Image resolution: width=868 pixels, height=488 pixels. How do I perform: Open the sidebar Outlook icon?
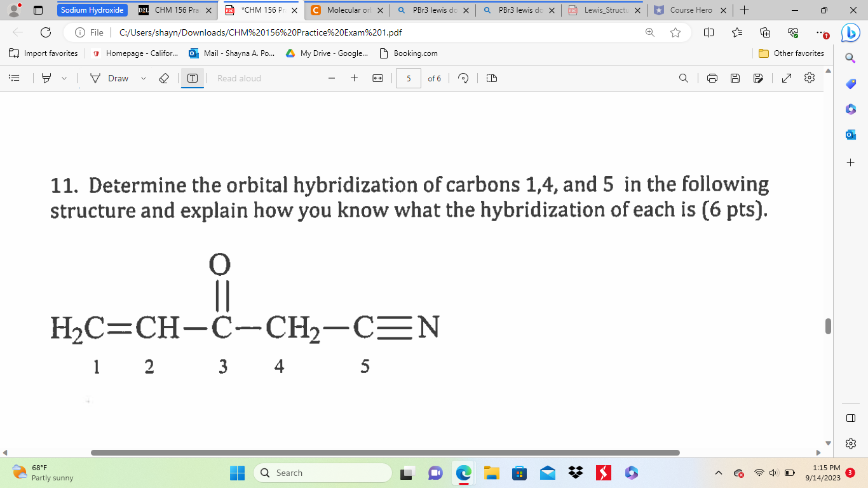click(851, 135)
